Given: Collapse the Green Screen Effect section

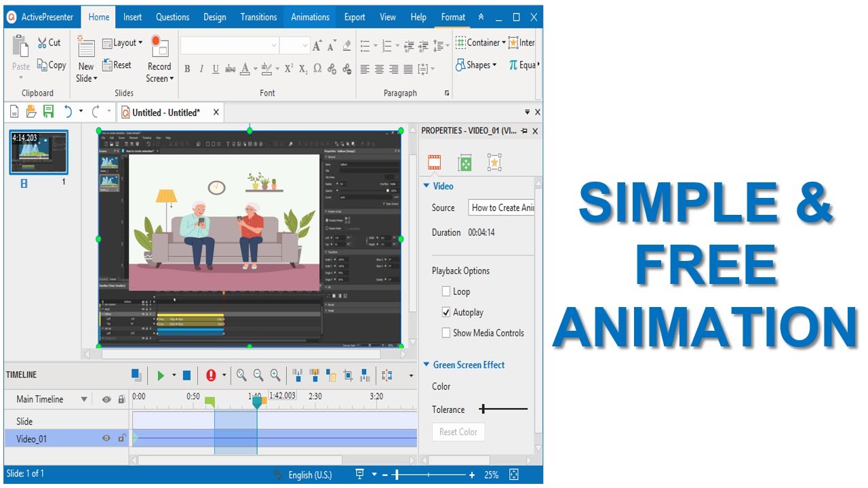Looking at the screenshot, I should (427, 365).
